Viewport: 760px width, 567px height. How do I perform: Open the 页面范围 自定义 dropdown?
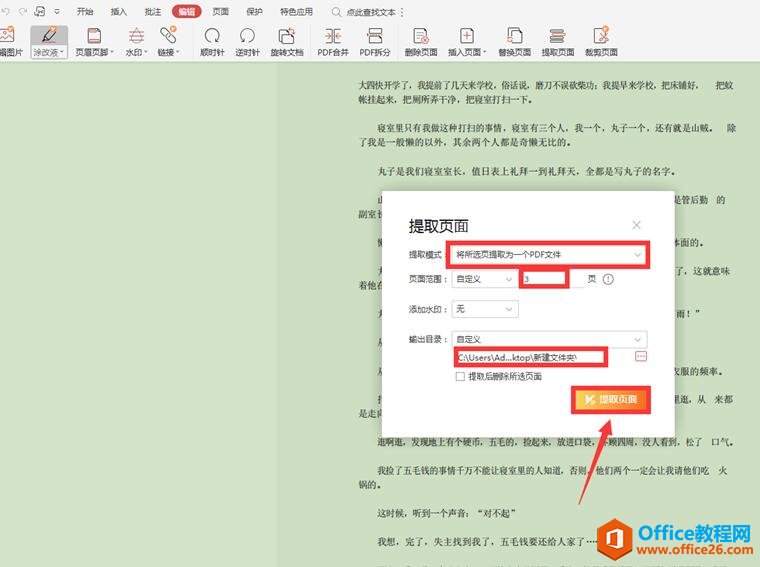click(484, 279)
